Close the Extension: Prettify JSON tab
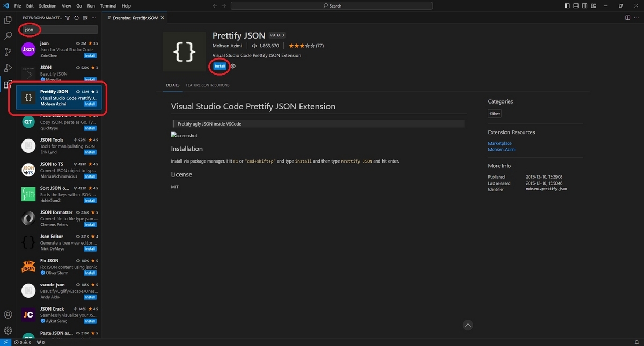 click(x=163, y=18)
